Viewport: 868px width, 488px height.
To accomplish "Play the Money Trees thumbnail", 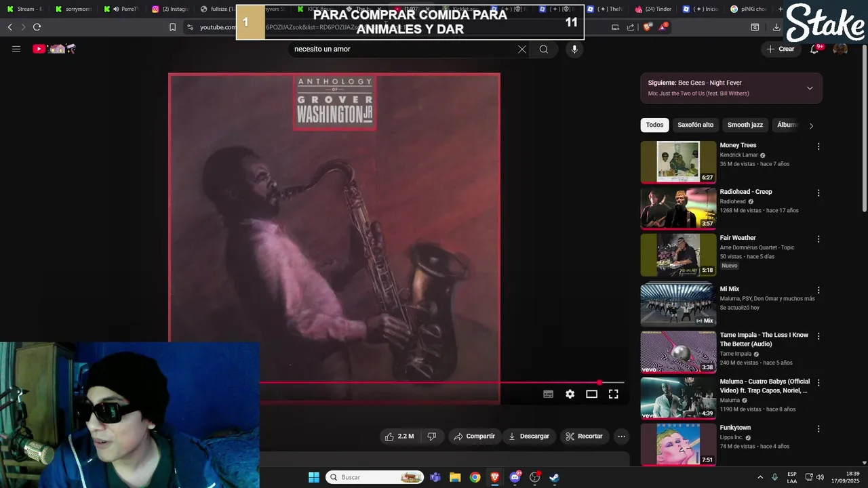I will [678, 162].
